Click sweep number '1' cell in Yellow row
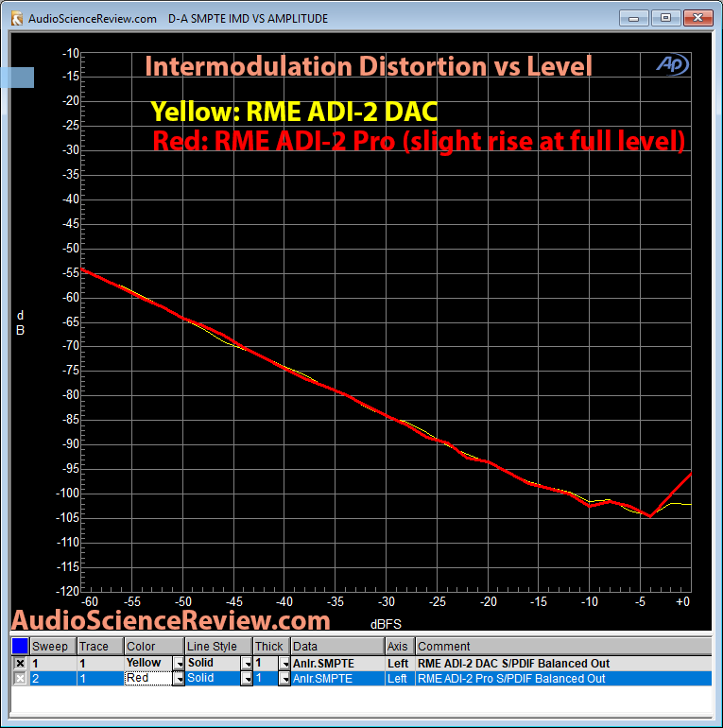This screenshot has width=723, height=728. pos(53,664)
